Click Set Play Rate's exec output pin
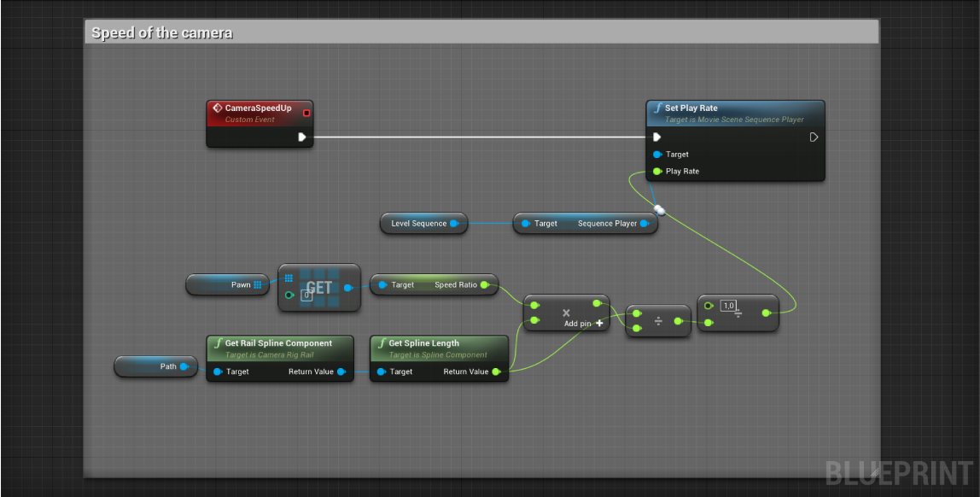Screen dimensions: 980x497 click(814, 137)
